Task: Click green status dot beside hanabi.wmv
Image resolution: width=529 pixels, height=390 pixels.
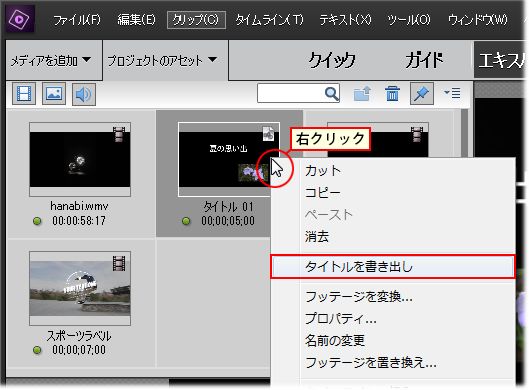Action: [x=37, y=221]
